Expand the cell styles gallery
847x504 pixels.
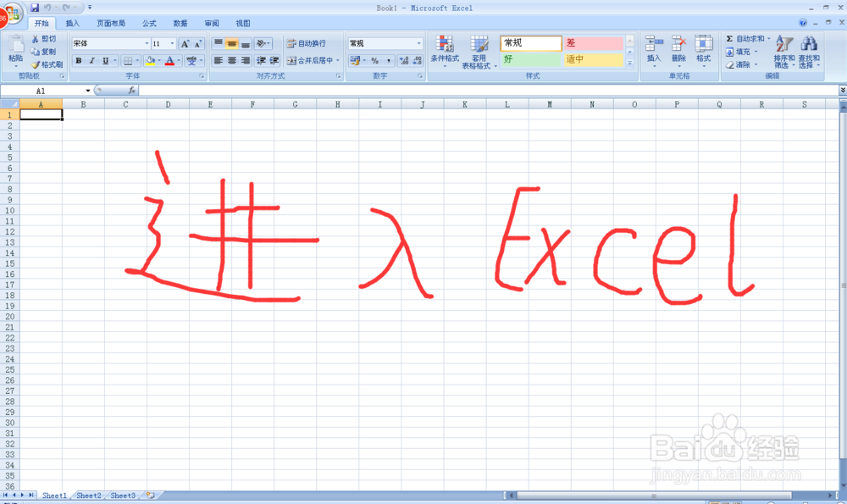coord(629,64)
